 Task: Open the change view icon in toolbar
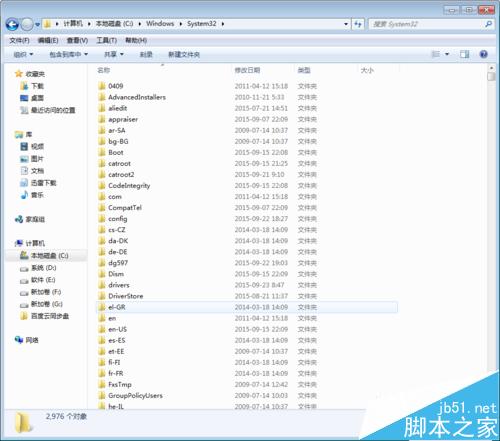tap(435, 54)
